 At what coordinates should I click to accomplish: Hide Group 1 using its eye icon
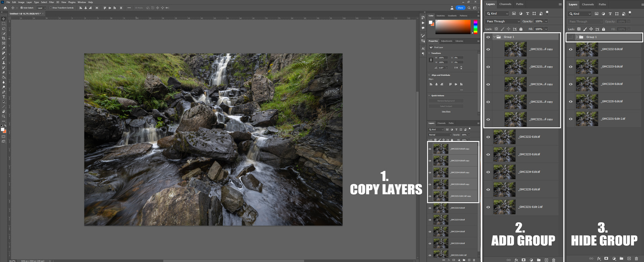pos(488,37)
